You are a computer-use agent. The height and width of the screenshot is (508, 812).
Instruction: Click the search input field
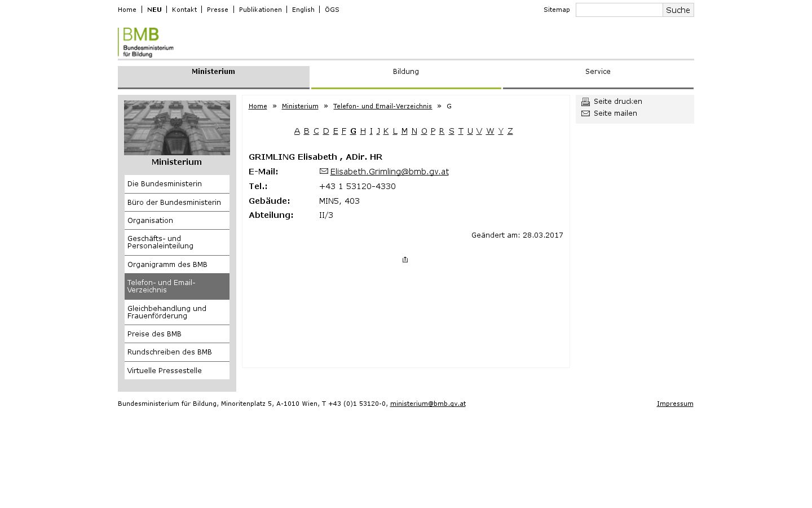pos(619,10)
